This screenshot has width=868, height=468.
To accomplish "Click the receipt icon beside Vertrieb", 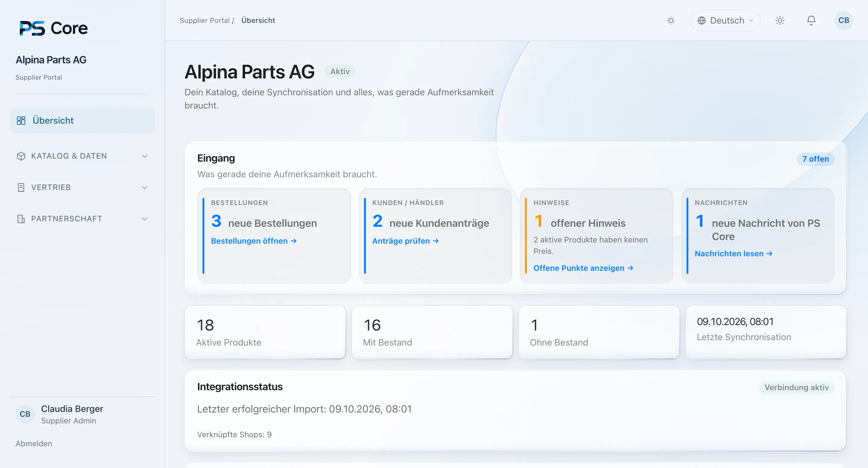I will (x=21, y=188).
